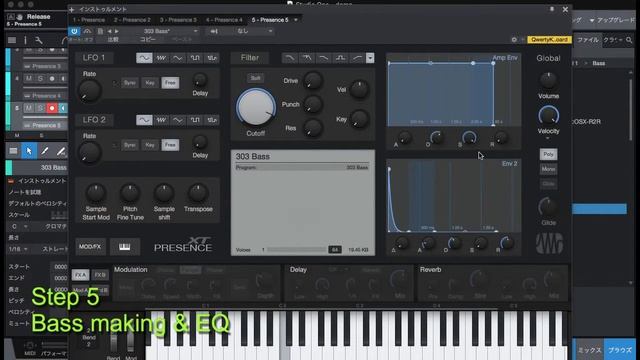Select the FX B button
Viewport: 640px width, 360px height.
point(100,275)
